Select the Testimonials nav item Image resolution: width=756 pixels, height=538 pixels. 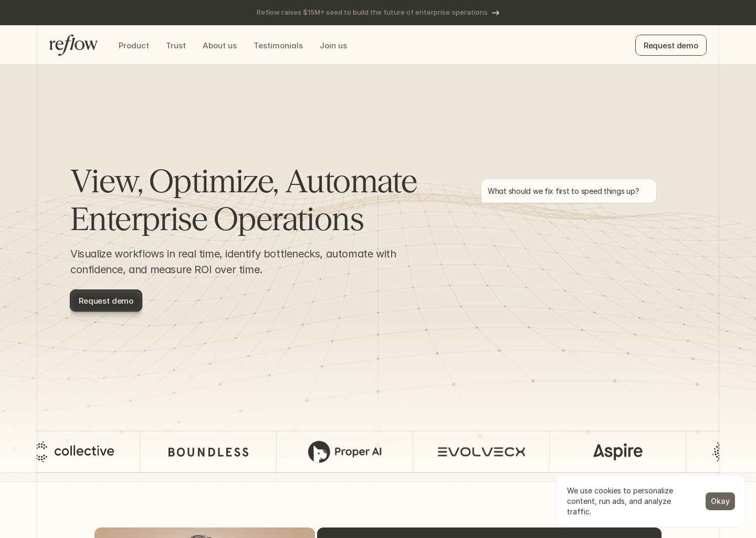[x=278, y=46]
